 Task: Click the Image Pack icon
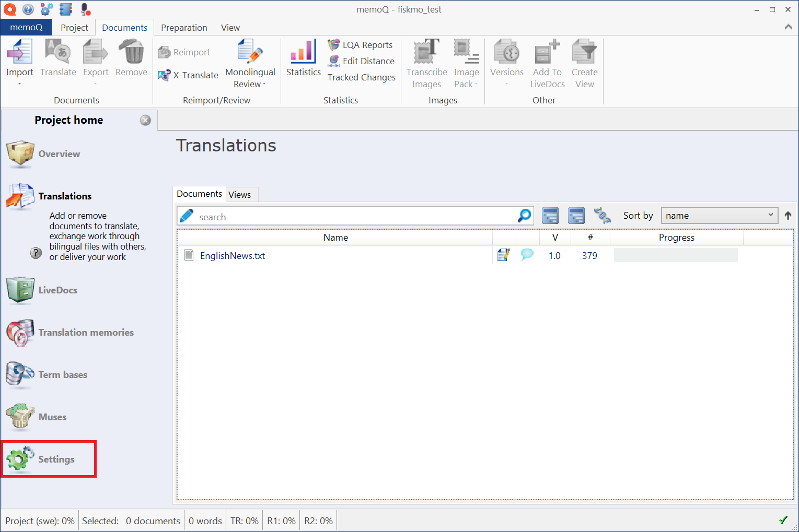tap(467, 52)
